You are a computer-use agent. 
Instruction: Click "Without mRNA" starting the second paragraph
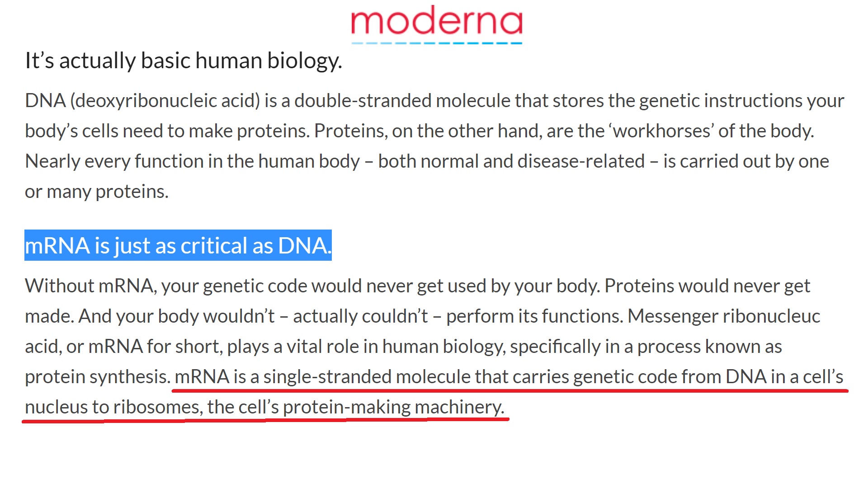[90, 286]
